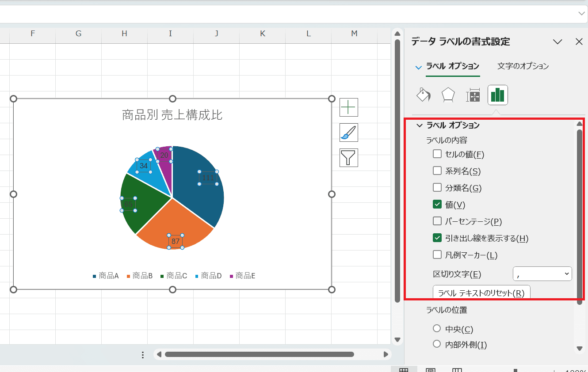Screen dimensions: 588x372
Task: Open the task pane options chevron menu
Action: [x=557, y=42]
